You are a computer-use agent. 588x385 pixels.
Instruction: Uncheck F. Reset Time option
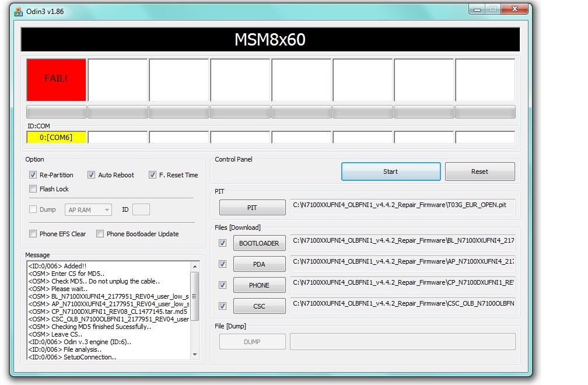point(153,175)
